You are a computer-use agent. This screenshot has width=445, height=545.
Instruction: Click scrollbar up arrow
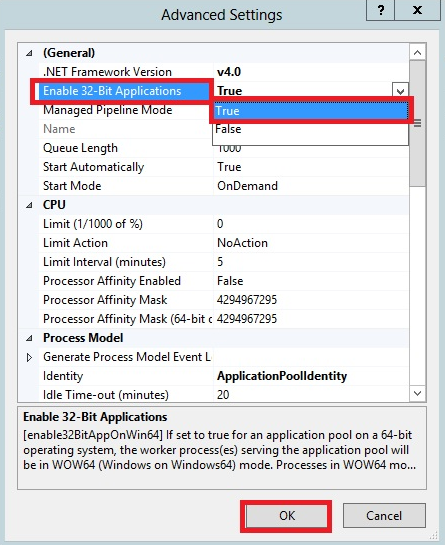pyautogui.click(x=418, y=53)
